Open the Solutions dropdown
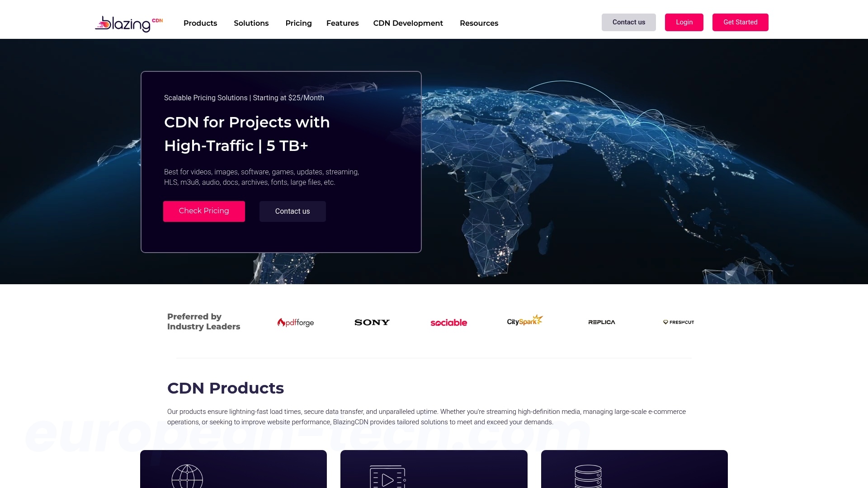Image resolution: width=868 pixels, height=488 pixels. click(251, 23)
